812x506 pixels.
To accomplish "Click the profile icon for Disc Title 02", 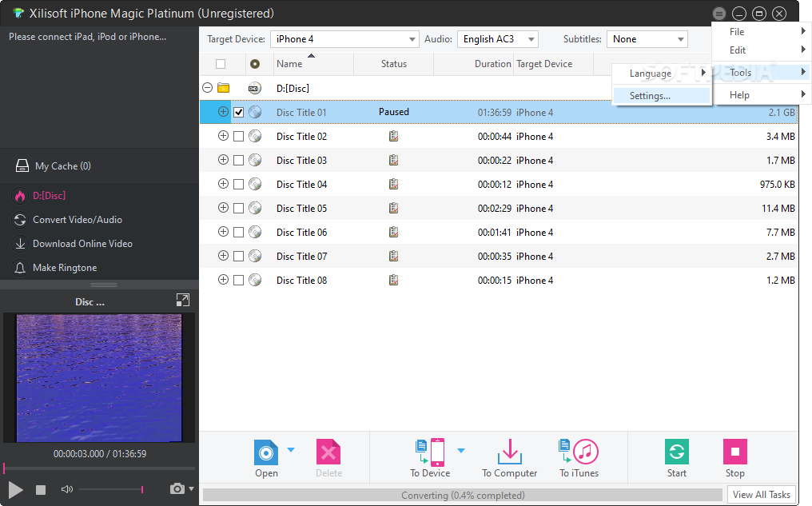I will (393, 136).
